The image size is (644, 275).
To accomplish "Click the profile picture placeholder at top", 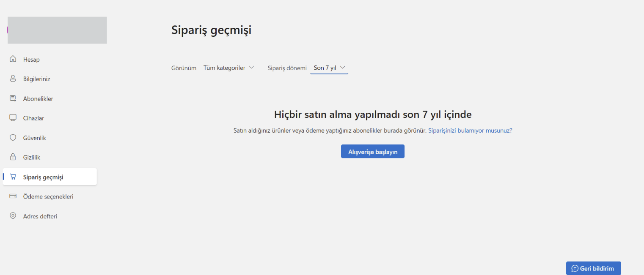I will point(57,30).
